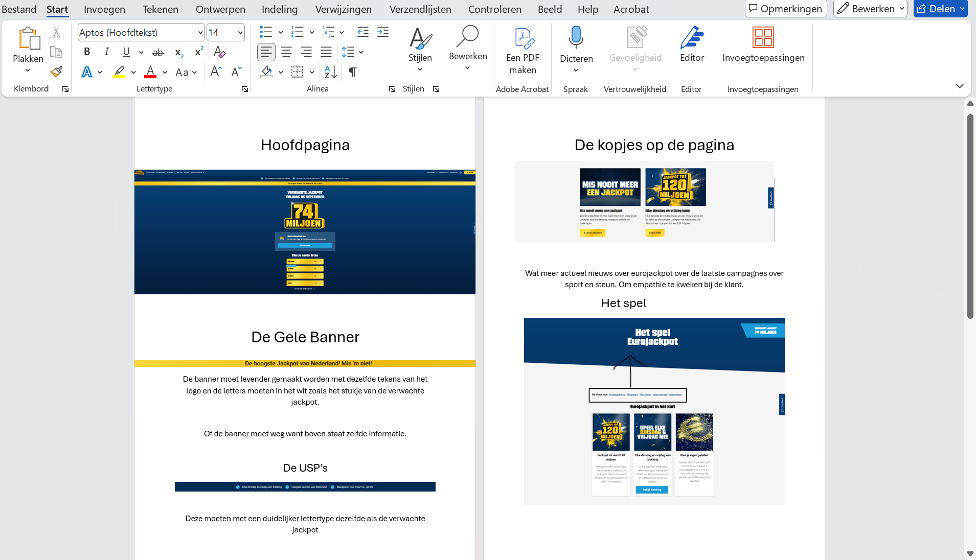
Task: Open the Help tab
Action: [x=588, y=9]
